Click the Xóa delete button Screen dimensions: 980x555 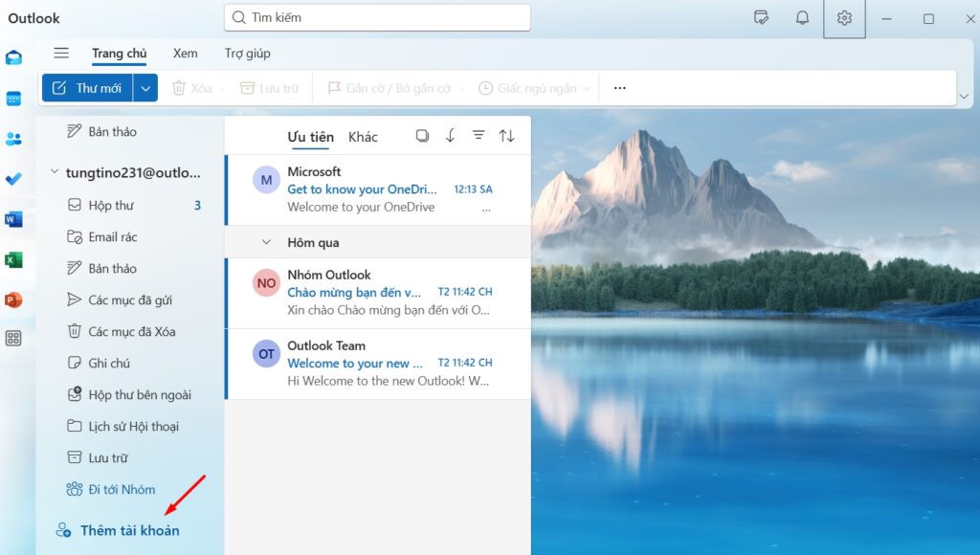point(192,88)
